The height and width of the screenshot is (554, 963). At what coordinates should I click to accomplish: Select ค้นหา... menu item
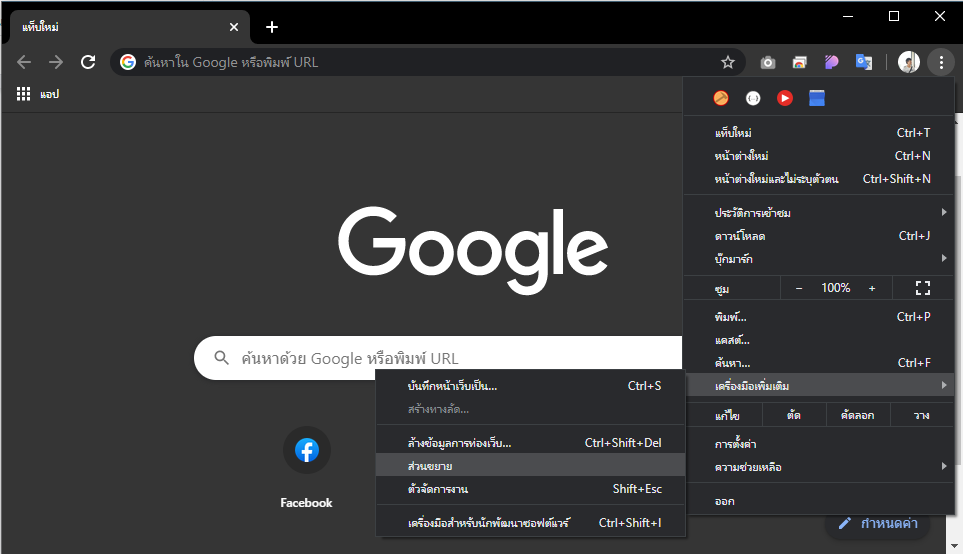pos(819,363)
